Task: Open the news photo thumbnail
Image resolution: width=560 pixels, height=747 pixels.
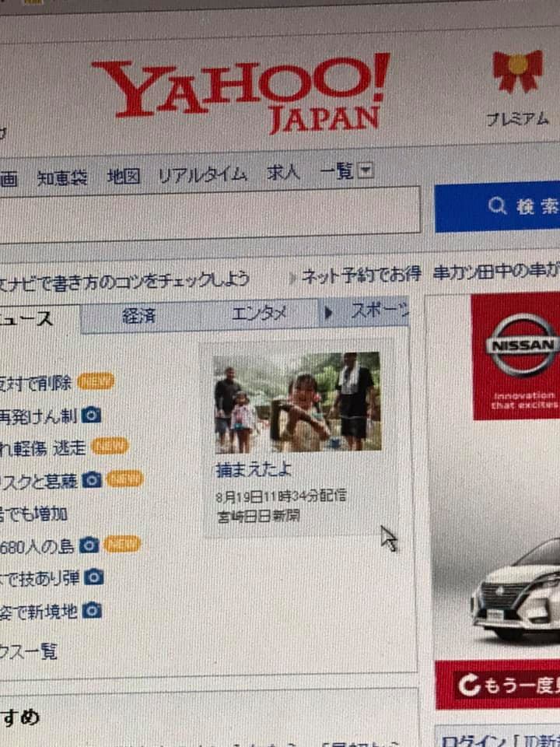Action: (x=298, y=402)
